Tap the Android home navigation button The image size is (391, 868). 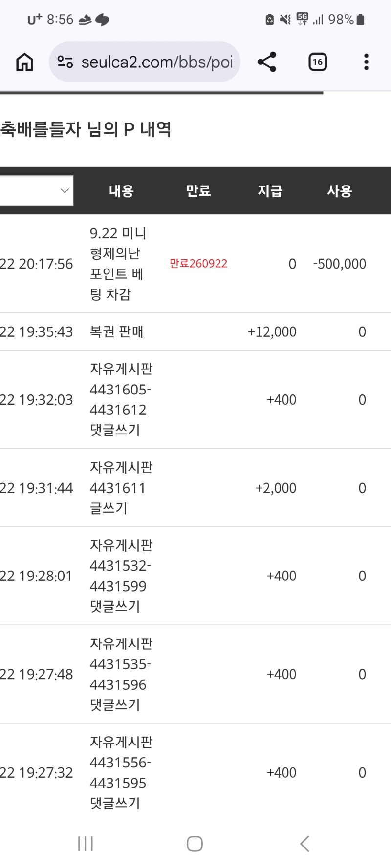point(195,844)
